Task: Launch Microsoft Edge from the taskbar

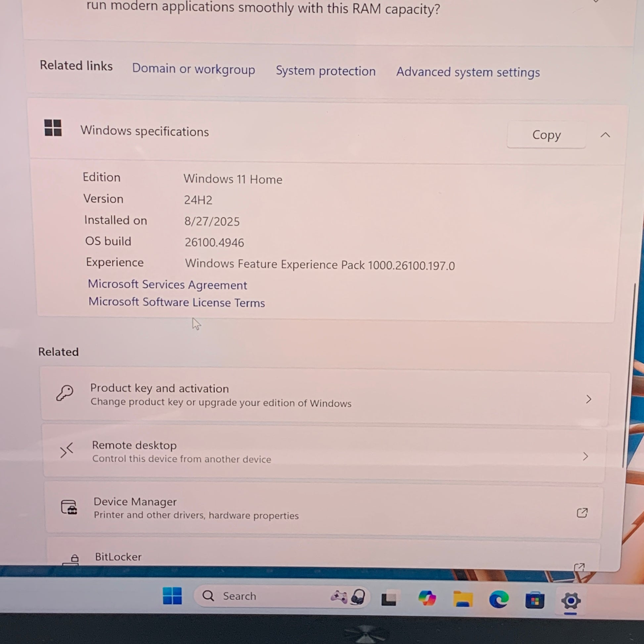Action: coord(499,600)
